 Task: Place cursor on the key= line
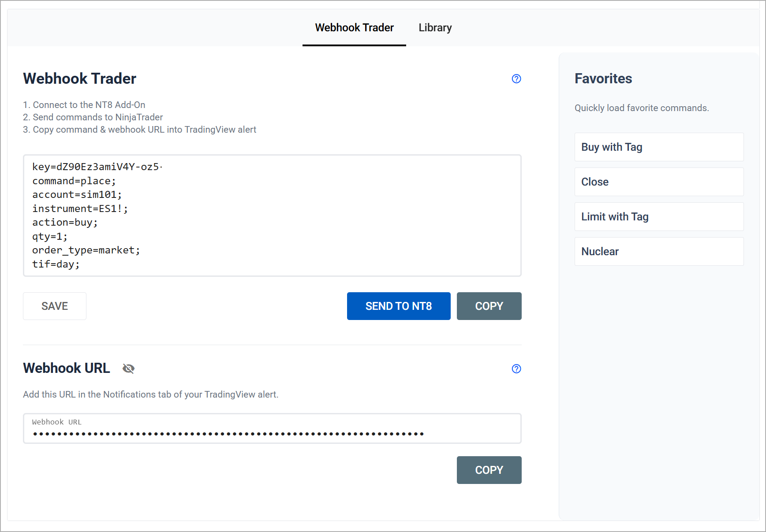pyautogui.click(x=97, y=167)
